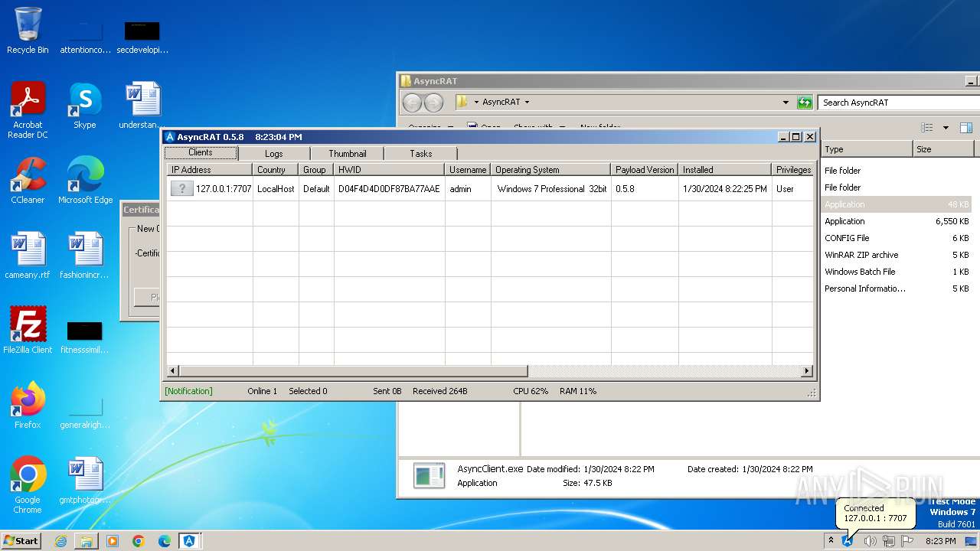Sort files by Size column
Viewport: 980px width, 551px height.
tap(943, 149)
